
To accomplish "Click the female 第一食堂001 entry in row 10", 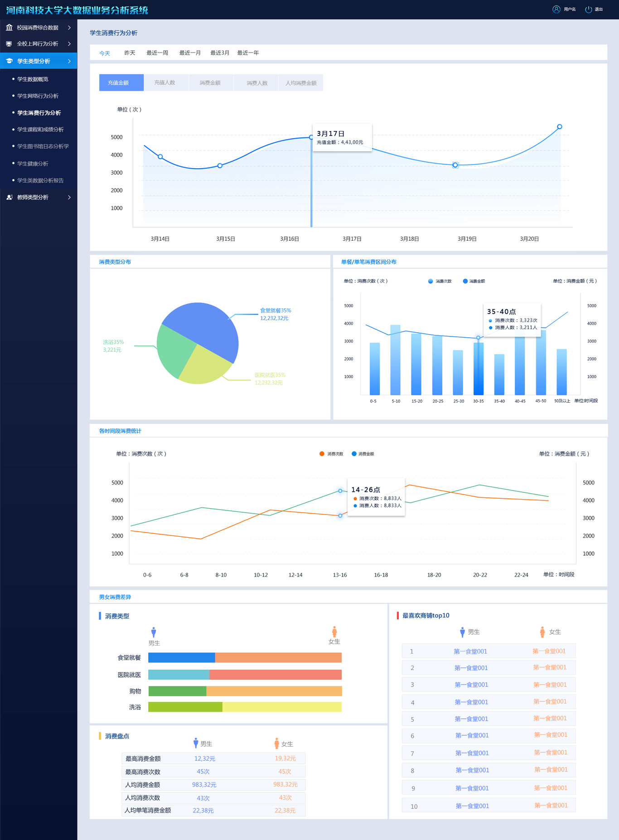I will (x=551, y=806).
